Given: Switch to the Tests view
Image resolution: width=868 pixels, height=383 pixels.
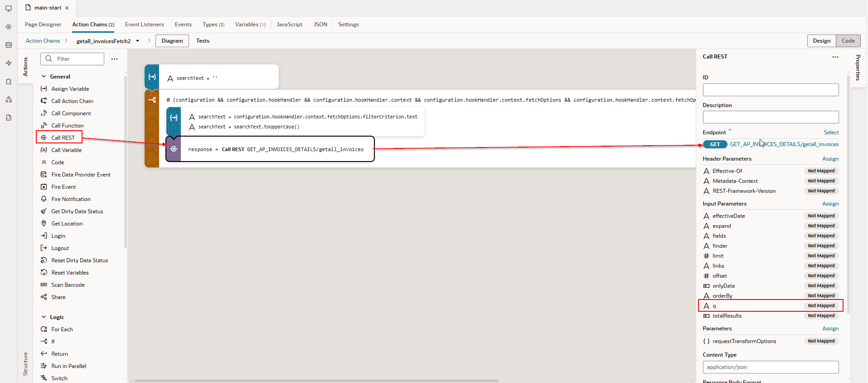Looking at the screenshot, I should coord(203,41).
